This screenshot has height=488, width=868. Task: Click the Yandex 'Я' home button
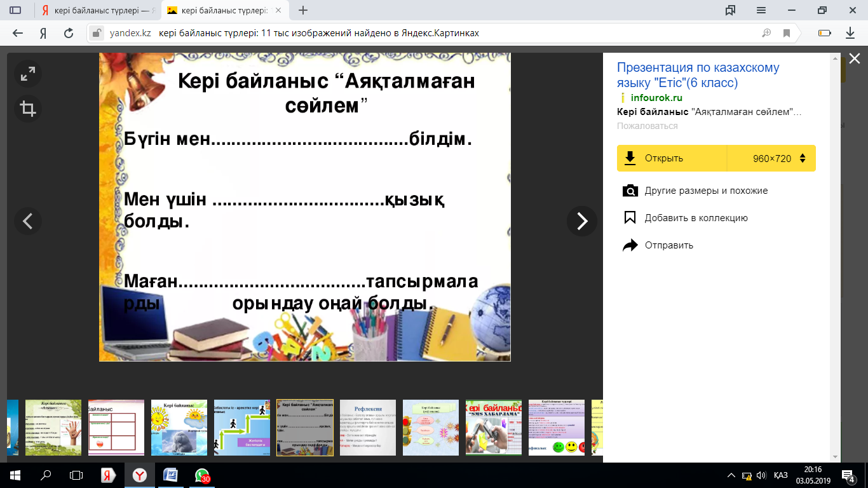[43, 33]
